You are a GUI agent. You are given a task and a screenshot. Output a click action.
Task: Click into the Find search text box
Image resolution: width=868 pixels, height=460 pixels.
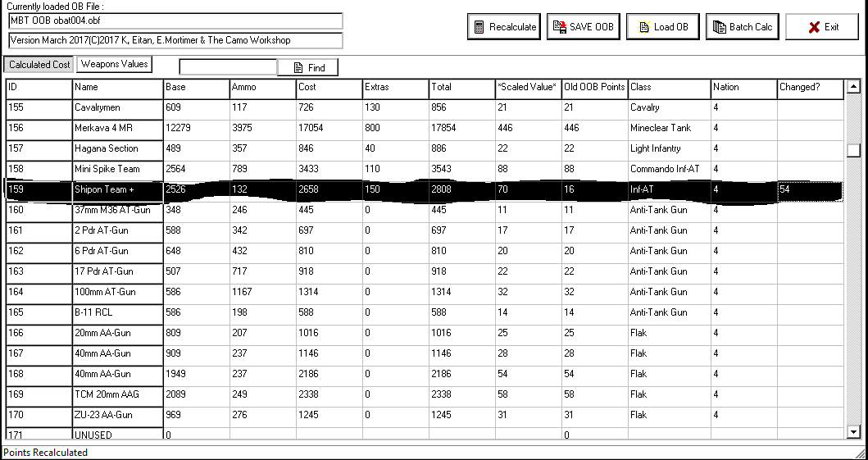point(228,67)
